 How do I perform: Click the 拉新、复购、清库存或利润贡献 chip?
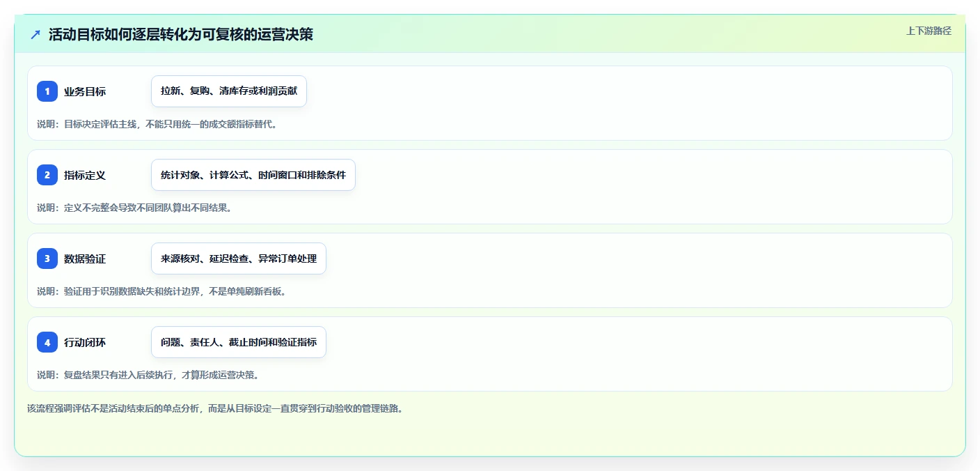coord(229,91)
